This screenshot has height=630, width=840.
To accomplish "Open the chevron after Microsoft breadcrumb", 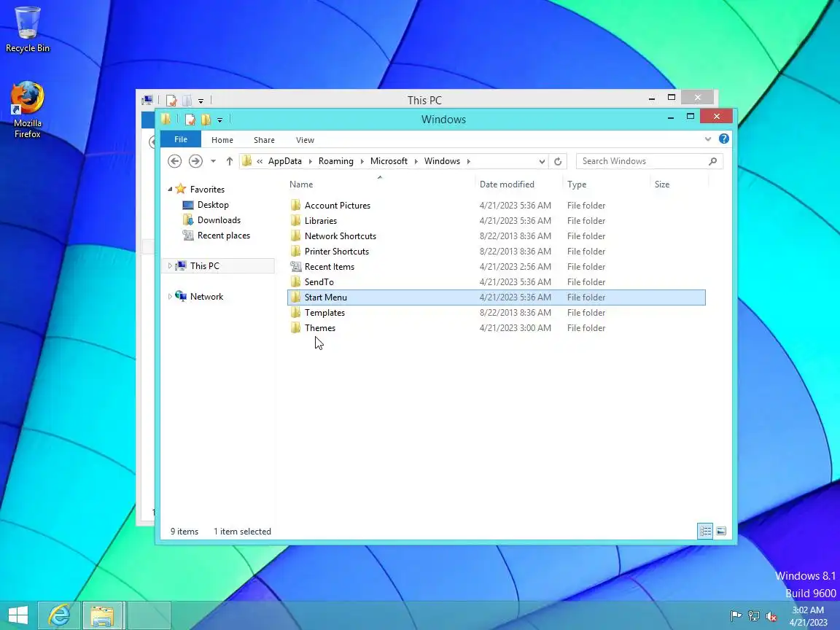I will click(x=416, y=161).
